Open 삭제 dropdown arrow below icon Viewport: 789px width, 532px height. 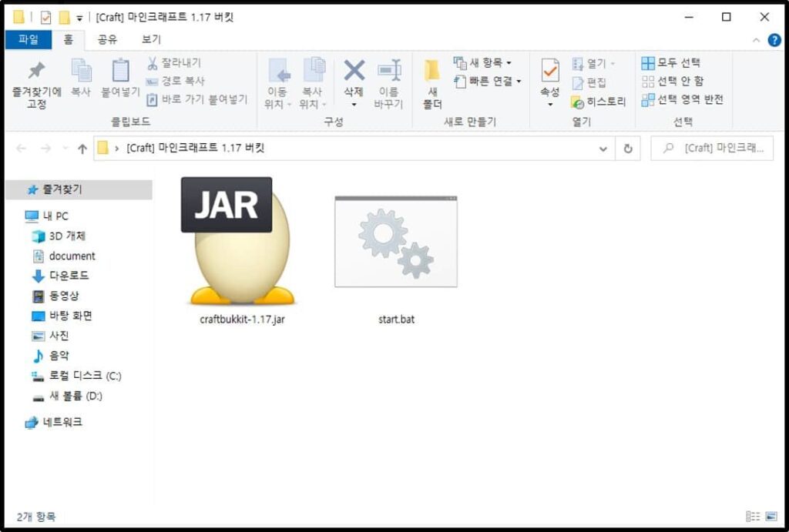click(x=354, y=105)
